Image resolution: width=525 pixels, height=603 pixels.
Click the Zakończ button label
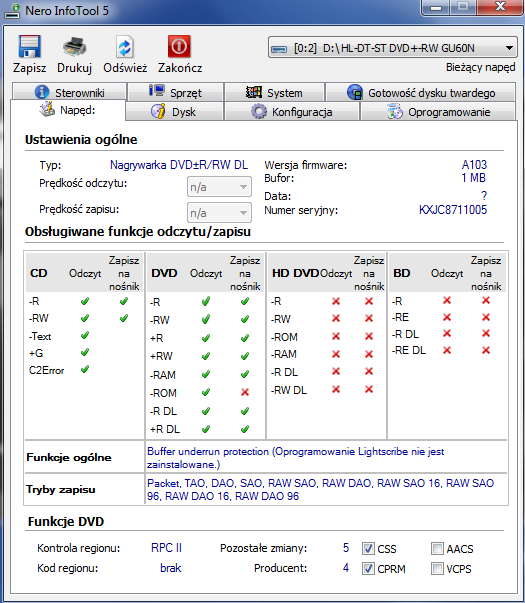click(180, 68)
